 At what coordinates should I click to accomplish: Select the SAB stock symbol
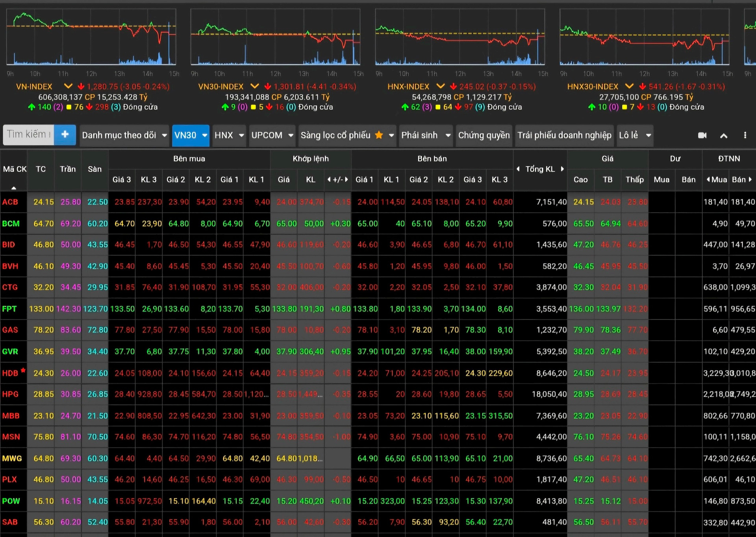pos(10,522)
